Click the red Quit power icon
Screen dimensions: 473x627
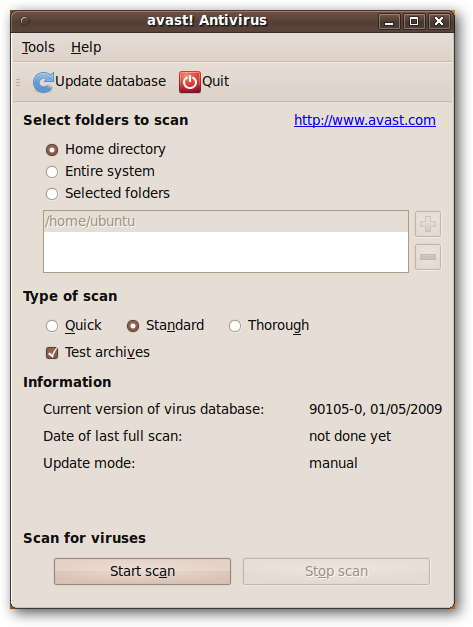(190, 82)
